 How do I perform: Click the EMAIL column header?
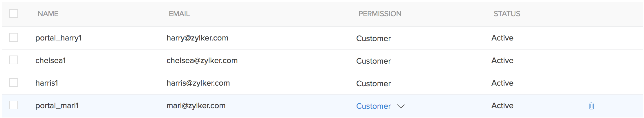pyautogui.click(x=179, y=14)
